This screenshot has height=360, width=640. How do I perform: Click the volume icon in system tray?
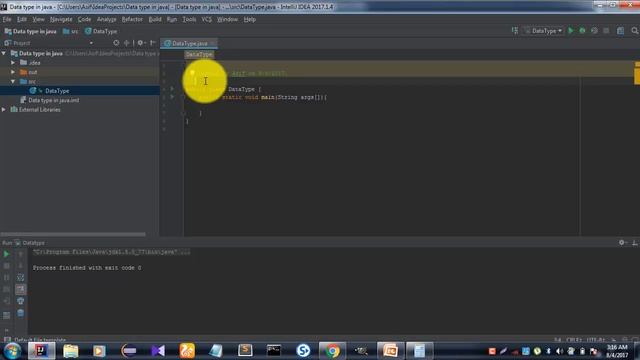[560, 351]
